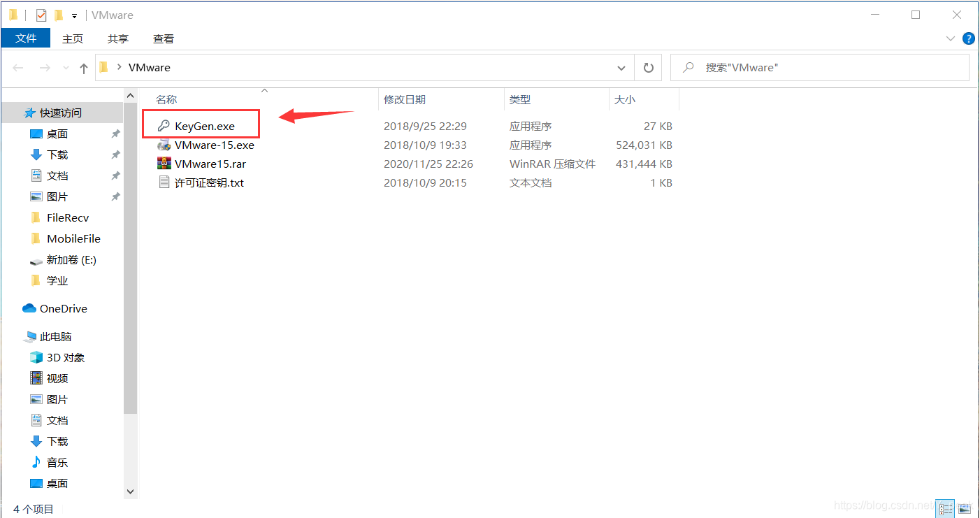Go up one folder level
This screenshot has height=518, width=980.
click(84, 68)
